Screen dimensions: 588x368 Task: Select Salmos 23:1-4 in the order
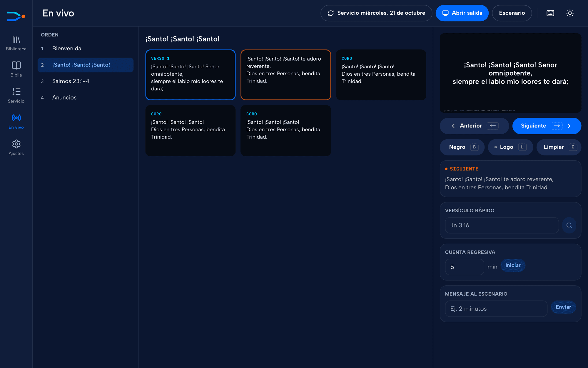click(x=86, y=81)
